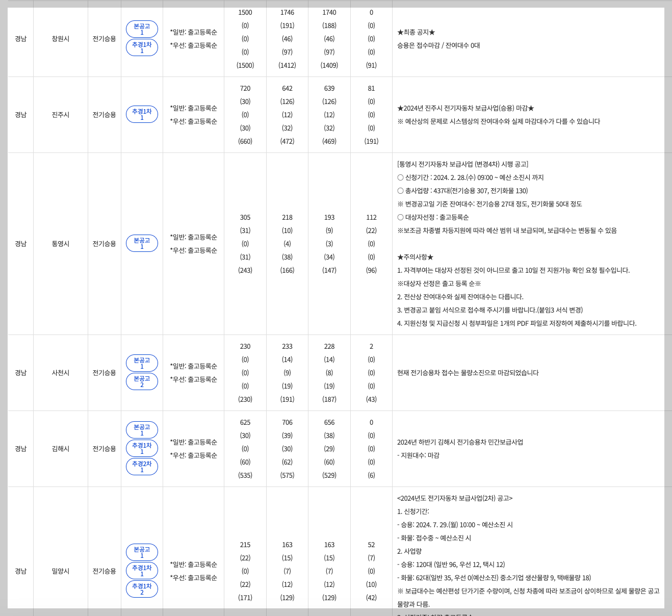
Task: Open 김해시 추경2차 1 announcement
Action: [142, 467]
